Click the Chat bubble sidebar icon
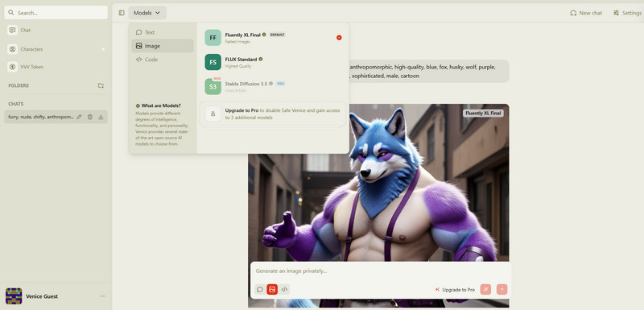 click(x=12, y=30)
